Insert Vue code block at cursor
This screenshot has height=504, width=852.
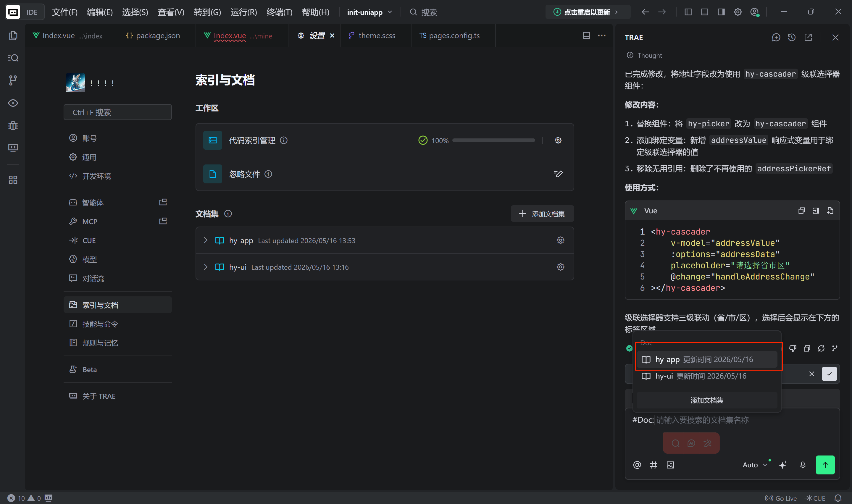[x=816, y=211]
